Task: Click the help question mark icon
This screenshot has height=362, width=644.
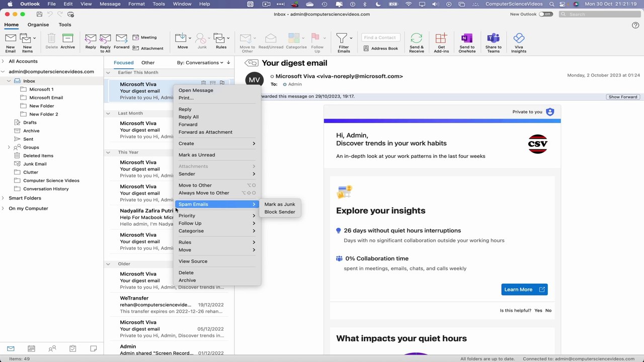Action: point(635,25)
